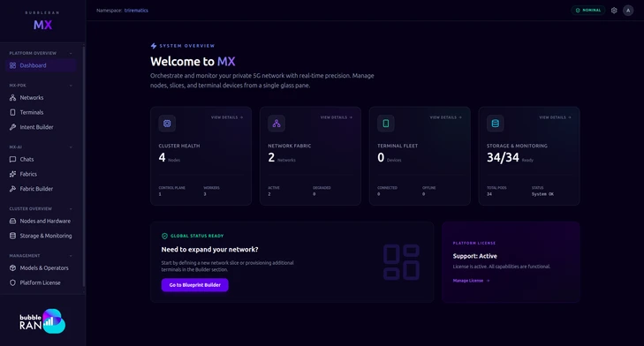
Task: Click the Welcome to MX heading
Action: (193, 62)
